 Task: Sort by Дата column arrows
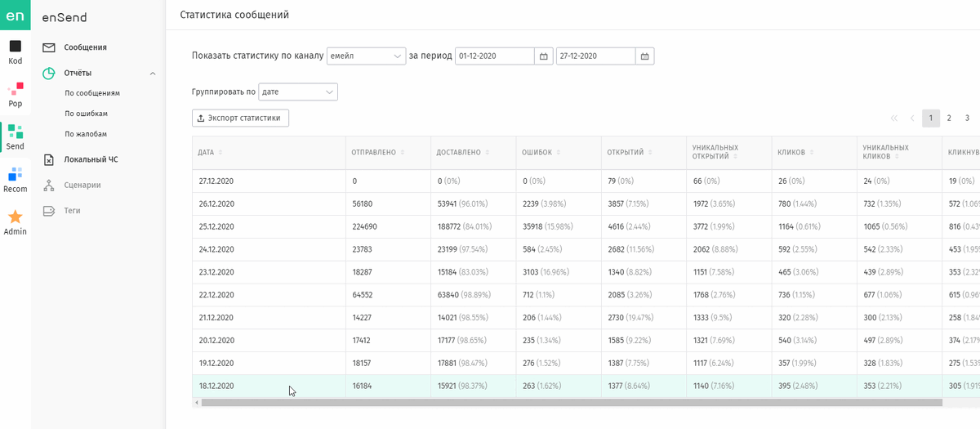coord(220,153)
